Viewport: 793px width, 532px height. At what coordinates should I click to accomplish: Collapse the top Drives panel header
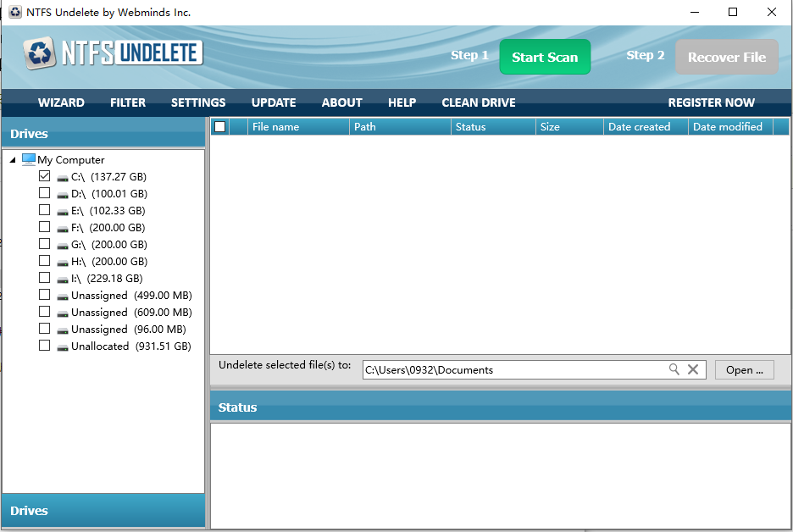(x=103, y=134)
